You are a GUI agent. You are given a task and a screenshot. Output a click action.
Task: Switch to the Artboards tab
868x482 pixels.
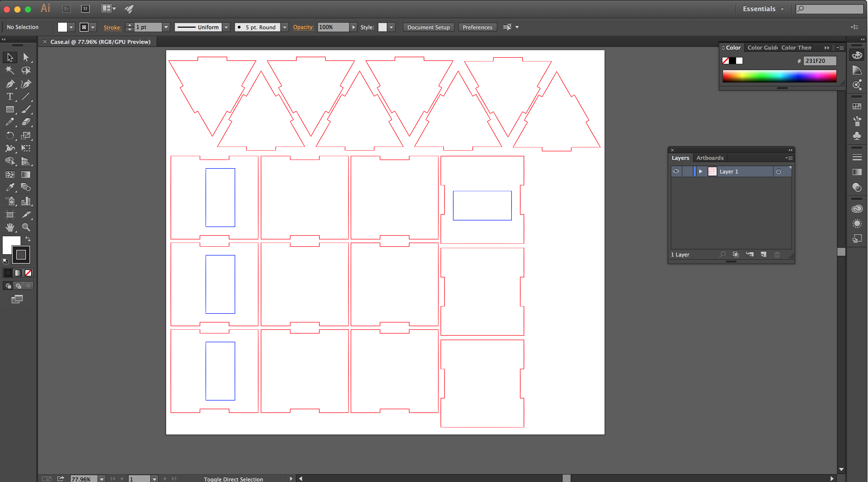pyautogui.click(x=710, y=158)
